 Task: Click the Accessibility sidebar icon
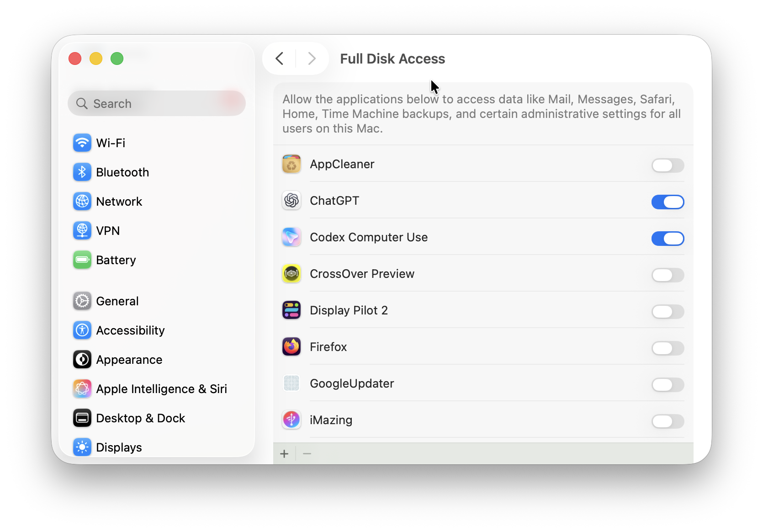click(x=82, y=330)
